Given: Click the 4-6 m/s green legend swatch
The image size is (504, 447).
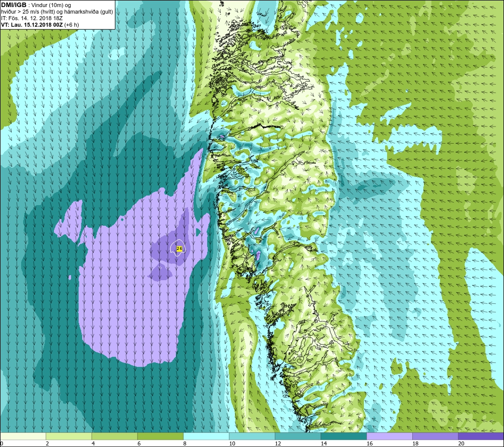Looking at the screenshot, I should click(114, 436).
